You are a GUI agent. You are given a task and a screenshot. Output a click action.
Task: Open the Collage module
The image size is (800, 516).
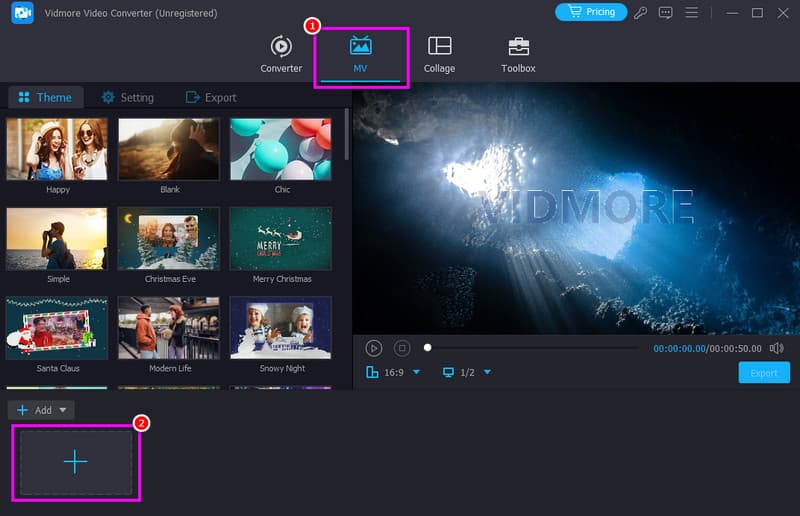(x=439, y=55)
